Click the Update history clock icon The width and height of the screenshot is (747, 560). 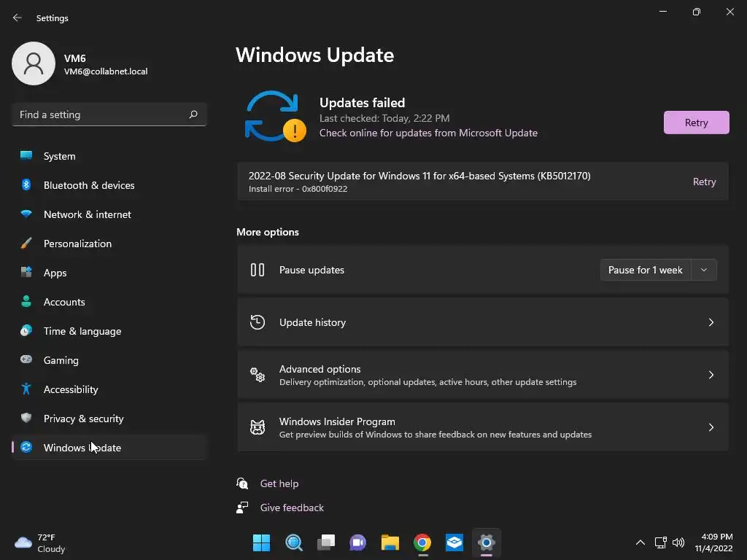[258, 322]
